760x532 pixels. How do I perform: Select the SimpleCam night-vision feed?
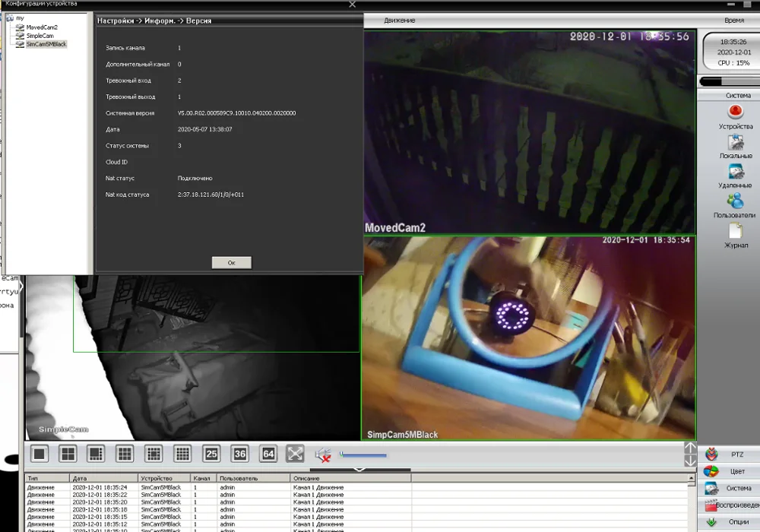click(193, 357)
